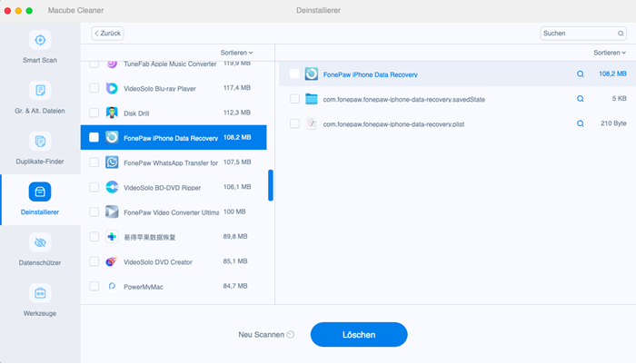Click the VideoSolo DVD Creator app icon

(112, 261)
